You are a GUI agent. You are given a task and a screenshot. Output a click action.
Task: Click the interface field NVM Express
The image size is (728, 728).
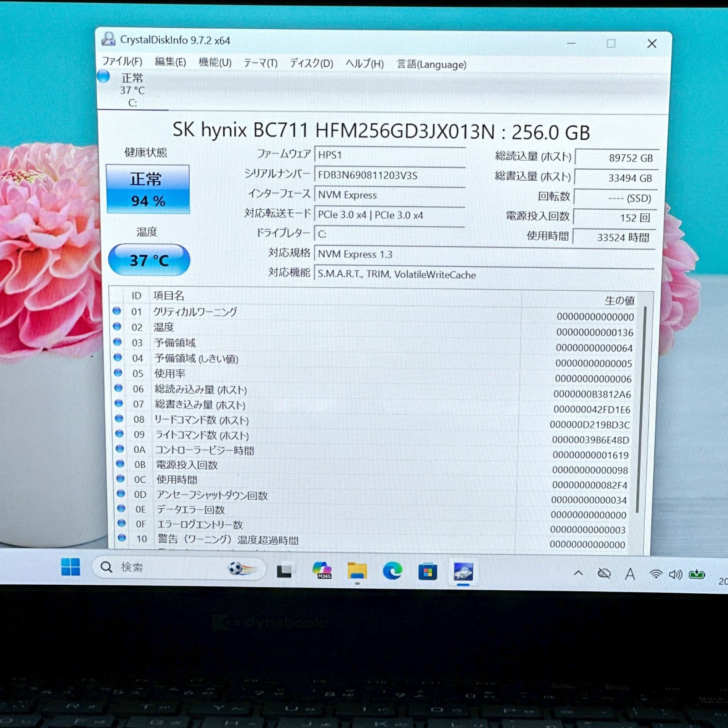(389, 195)
